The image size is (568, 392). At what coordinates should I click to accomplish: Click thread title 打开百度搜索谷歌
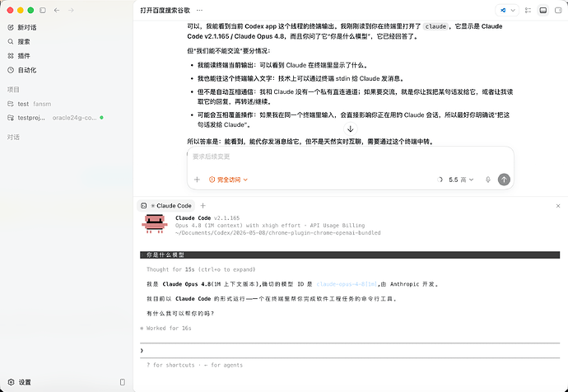point(165,10)
